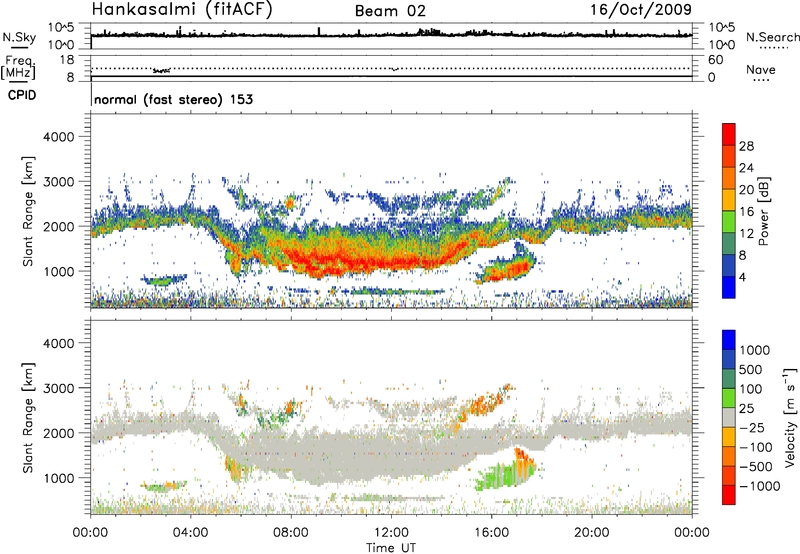Click 'Slant Range [km]' label of velocity panel
Image resolution: width=800 pixels, height=554 pixels.
[x=28, y=417]
